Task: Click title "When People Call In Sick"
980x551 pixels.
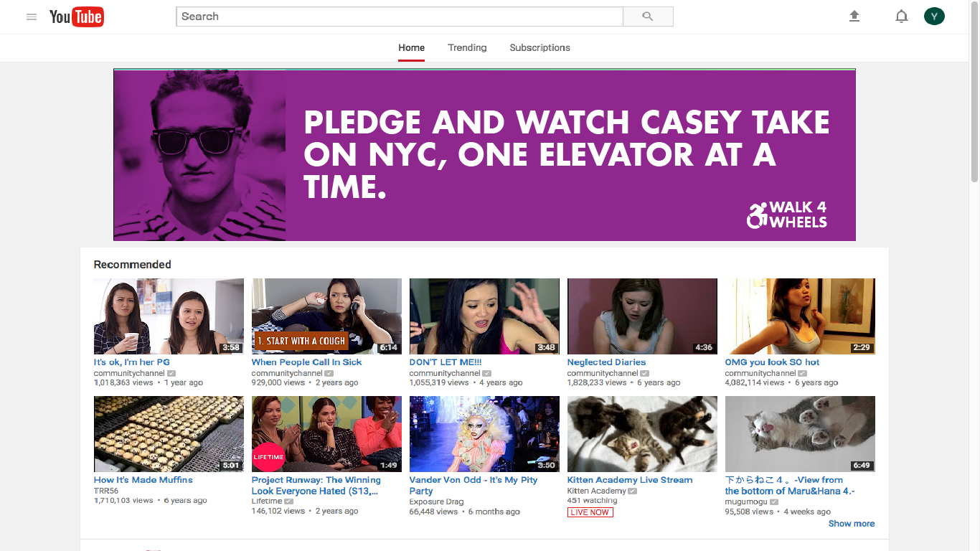Action: click(306, 362)
